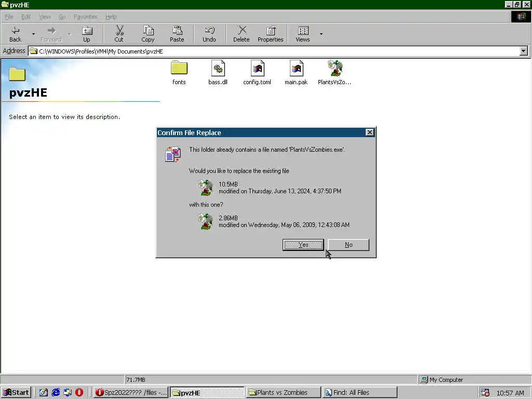Select the fonts folder

tap(179, 73)
